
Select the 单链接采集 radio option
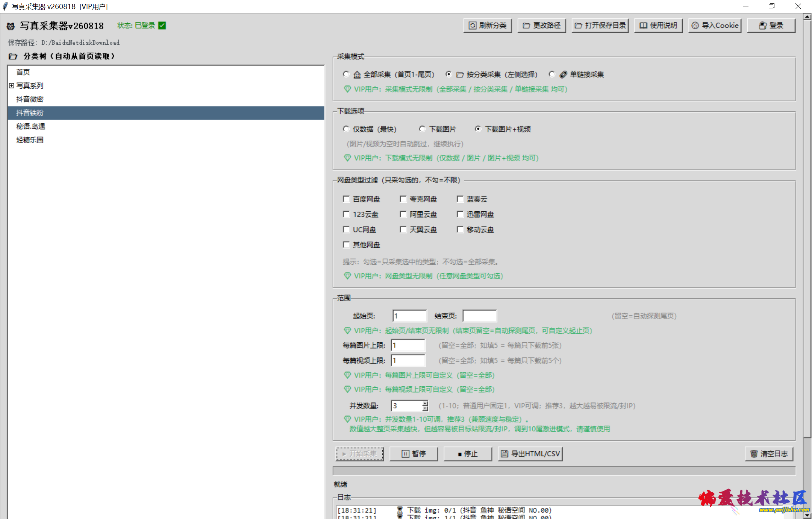(552, 74)
